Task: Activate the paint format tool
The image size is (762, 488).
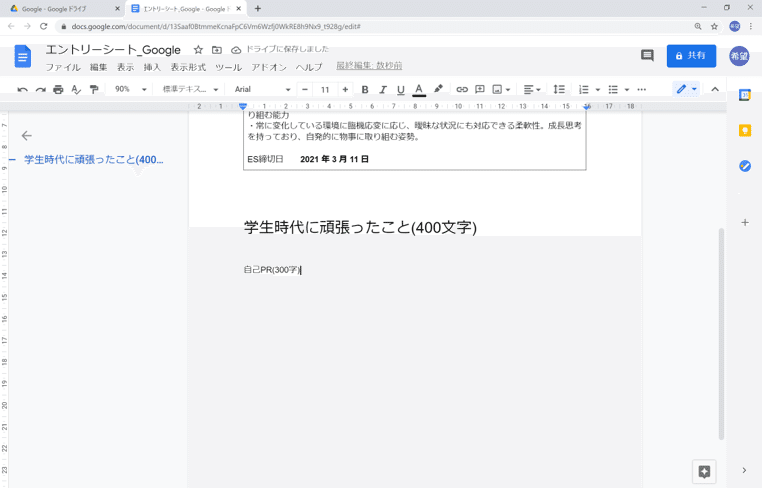Action: 94,89
